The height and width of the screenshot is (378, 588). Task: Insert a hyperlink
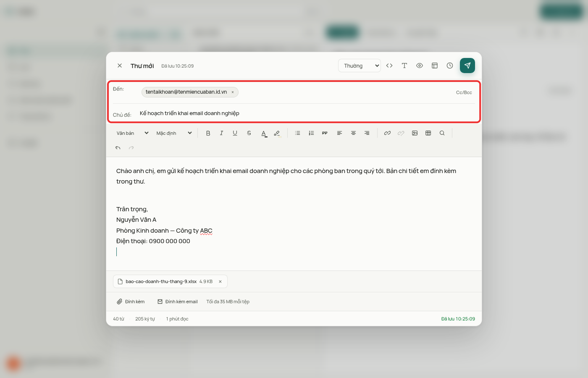(x=387, y=133)
